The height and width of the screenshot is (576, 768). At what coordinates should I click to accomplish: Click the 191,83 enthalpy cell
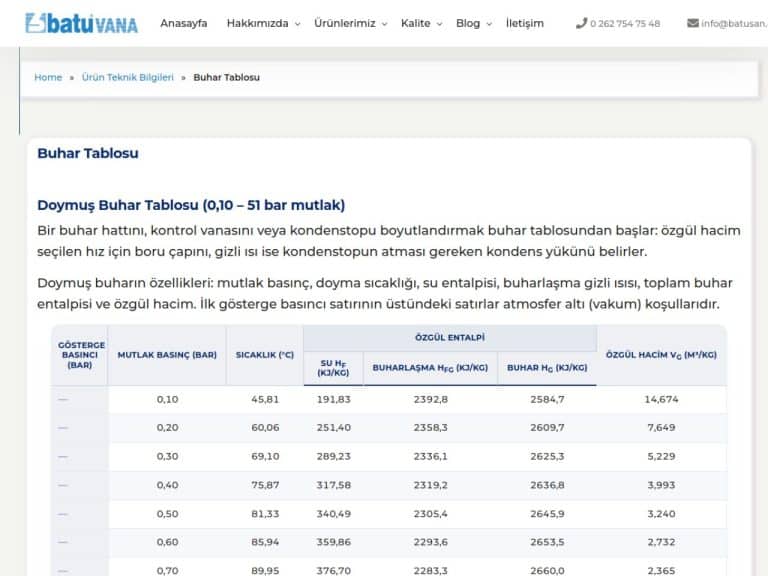[334, 400]
